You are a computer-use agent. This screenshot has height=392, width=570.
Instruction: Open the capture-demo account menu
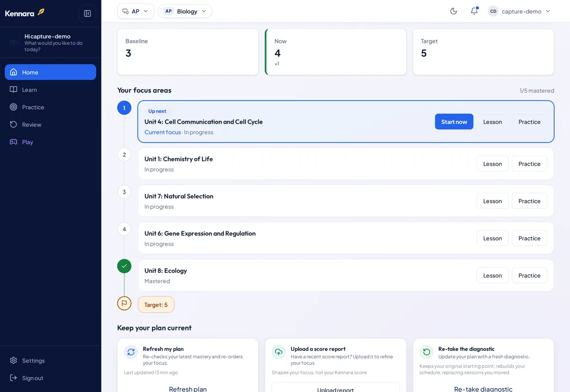[x=519, y=11]
